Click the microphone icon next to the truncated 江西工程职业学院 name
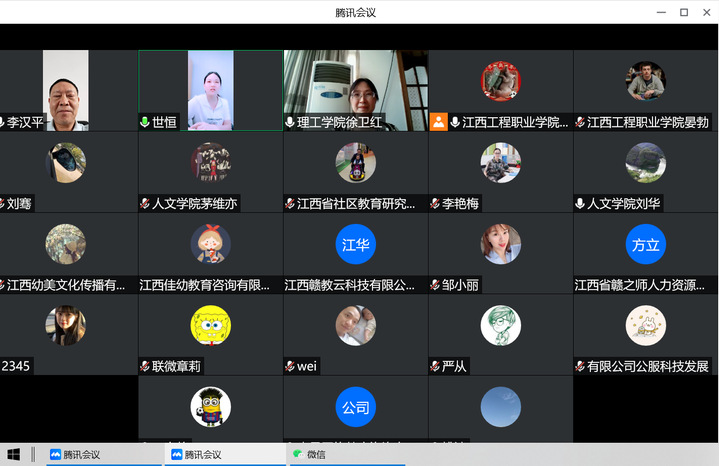The height and width of the screenshot is (466, 719). point(455,122)
